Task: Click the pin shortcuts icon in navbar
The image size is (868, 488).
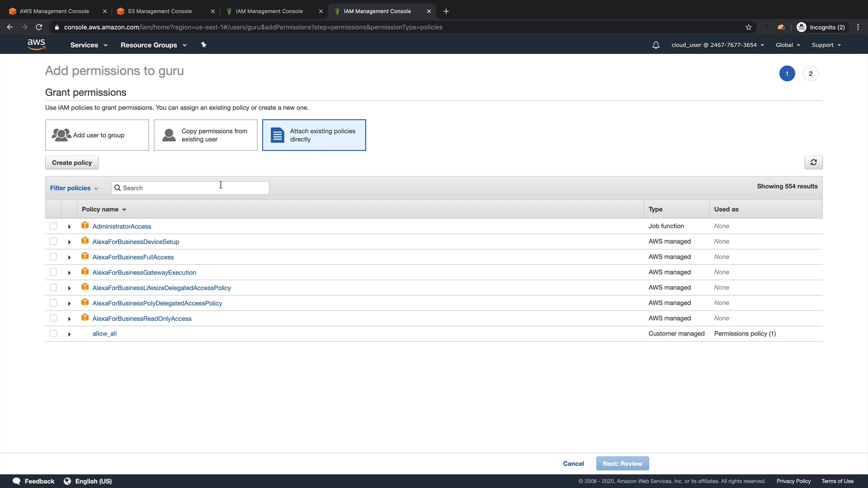Action: 203,45
